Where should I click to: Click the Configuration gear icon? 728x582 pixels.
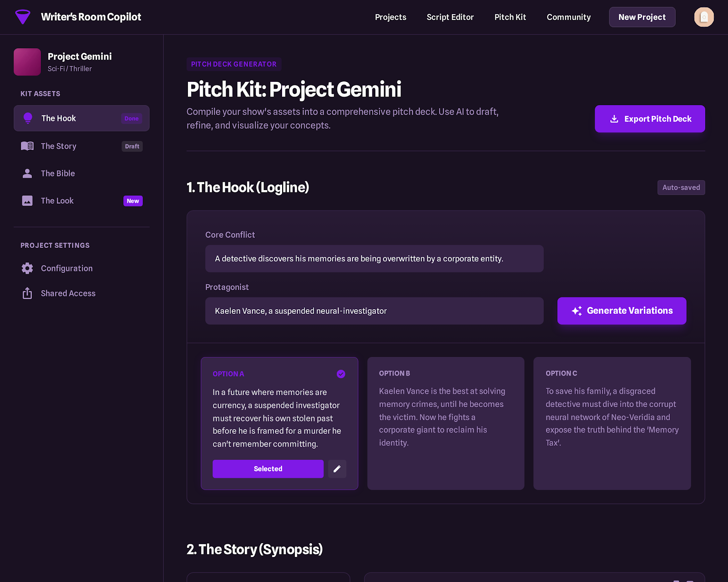tap(27, 268)
